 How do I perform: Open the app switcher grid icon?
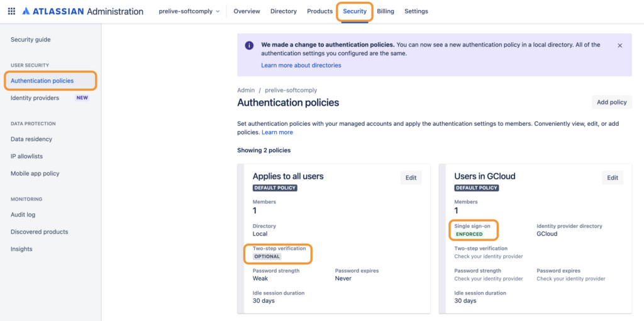pos(11,11)
